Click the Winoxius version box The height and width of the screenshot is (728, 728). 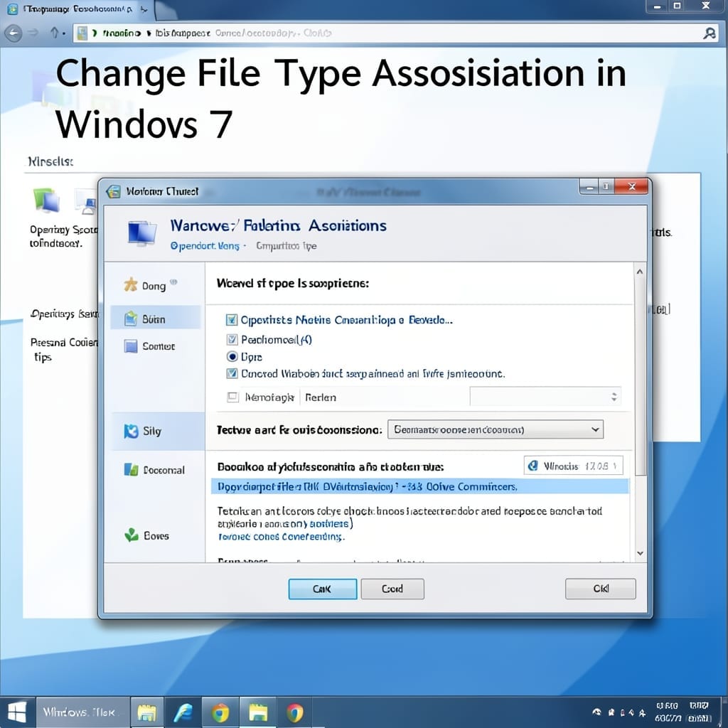pyautogui.click(x=574, y=466)
